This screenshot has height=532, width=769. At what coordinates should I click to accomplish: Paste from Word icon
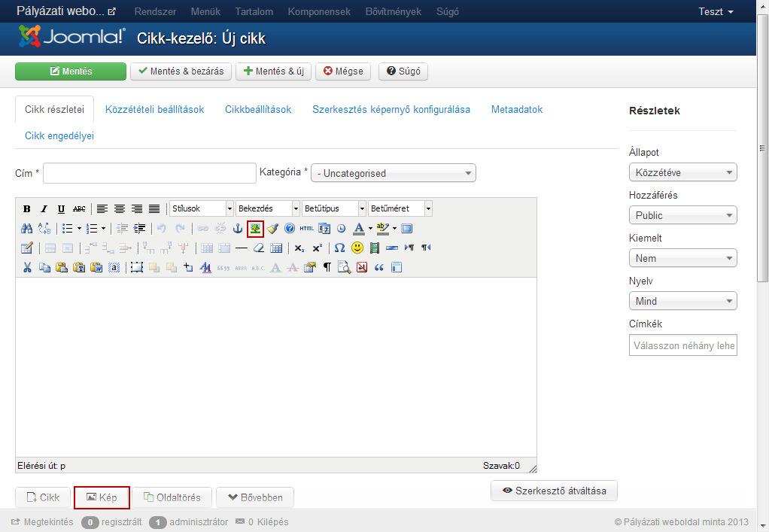click(x=96, y=268)
